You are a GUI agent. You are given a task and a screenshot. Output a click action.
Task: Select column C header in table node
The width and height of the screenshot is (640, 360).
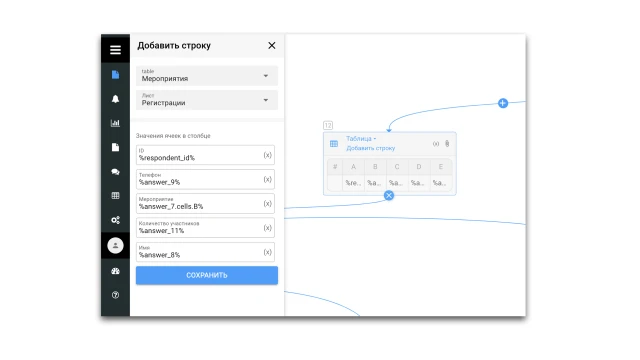tap(397, 167)
